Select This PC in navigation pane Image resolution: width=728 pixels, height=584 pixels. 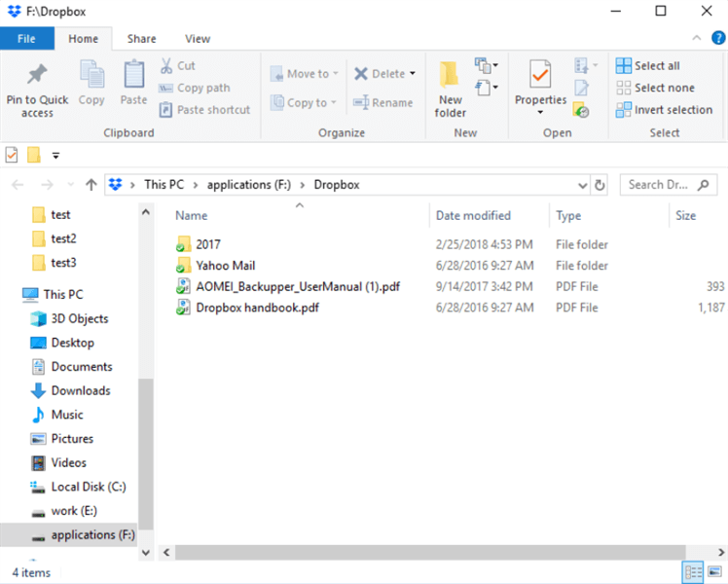(x=53, y=294)
